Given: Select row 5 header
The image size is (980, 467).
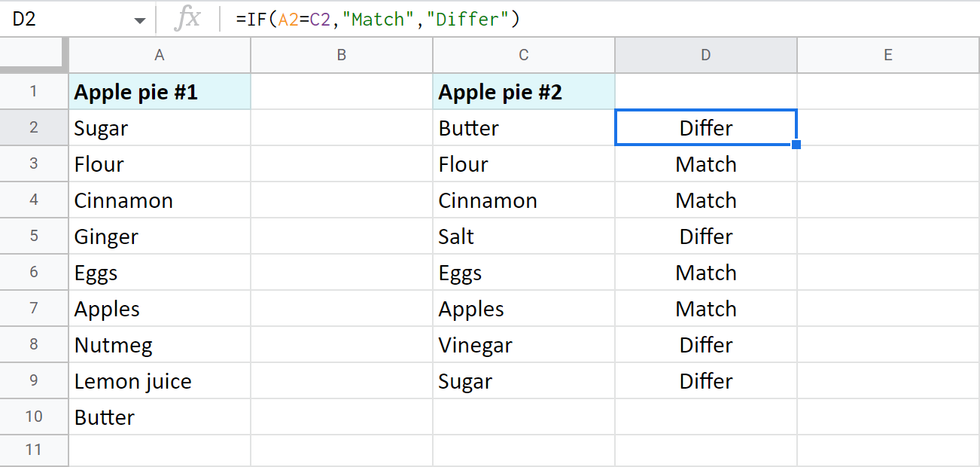Looking at the screenshot, I should (x=34, y=237).
